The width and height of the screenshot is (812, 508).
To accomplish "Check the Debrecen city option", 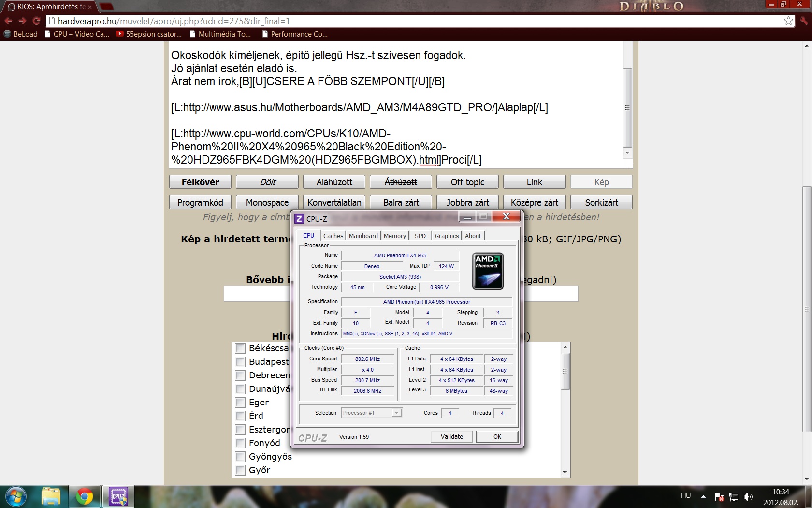I will [240, 375].
